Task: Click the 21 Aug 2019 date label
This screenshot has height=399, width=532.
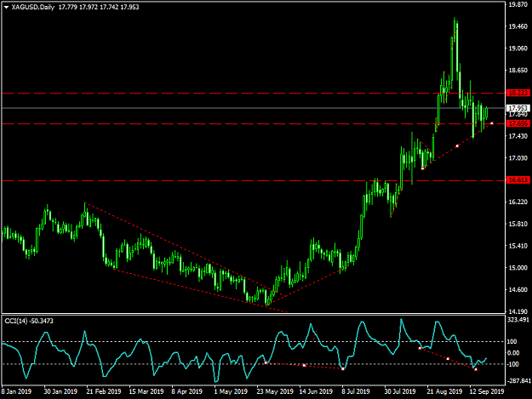Action: (444, 391)
